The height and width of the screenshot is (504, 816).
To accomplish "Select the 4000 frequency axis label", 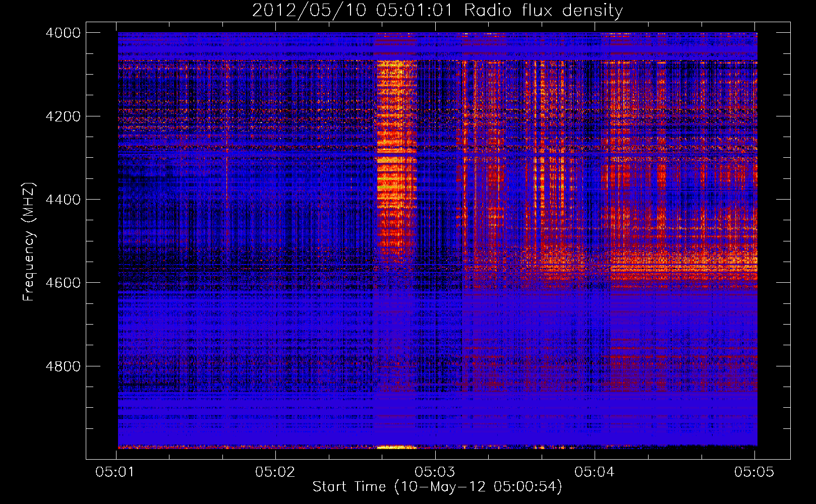I will click(63, 33).
